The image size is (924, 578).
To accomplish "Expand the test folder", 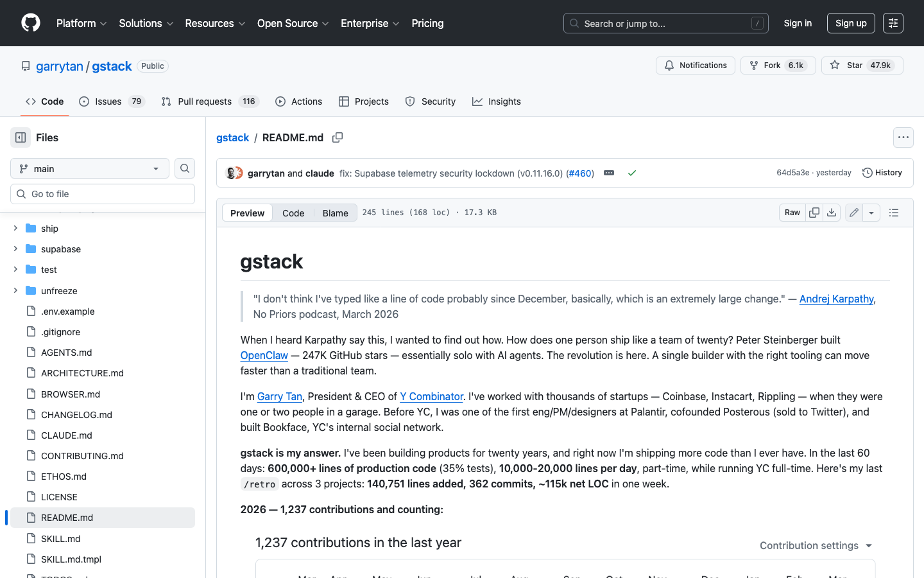I will pyautogui.click(x=15, y=269).
